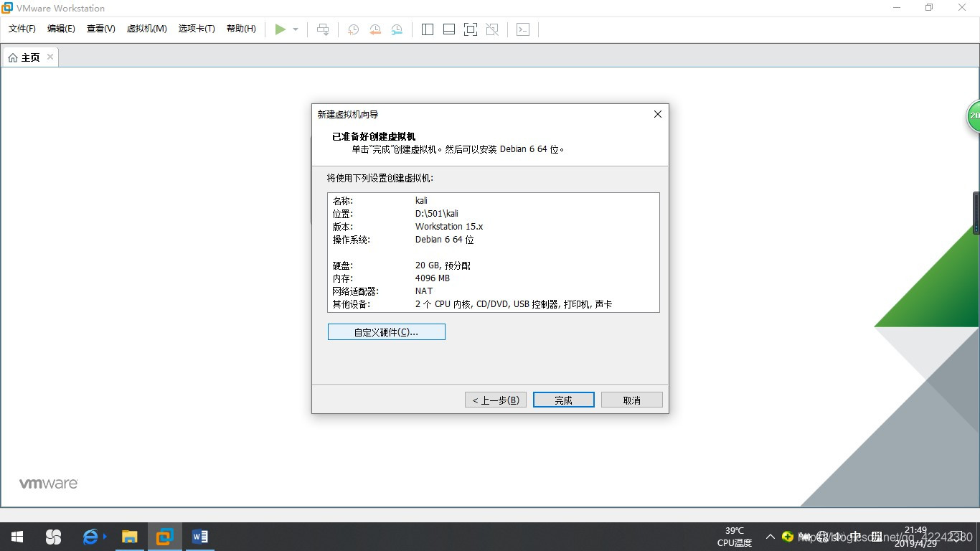Click the console view toolbar icon
Viewport: 980px width, 551px height.
point(523,29)
